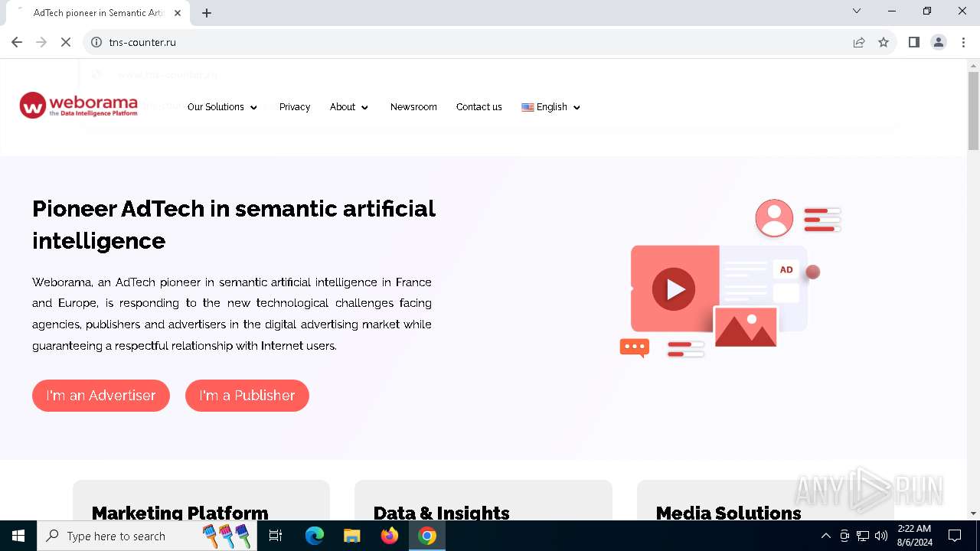Click the scrollbar down arrow
This screenshot has width=980, height=551.
click(x=973, y=514)
